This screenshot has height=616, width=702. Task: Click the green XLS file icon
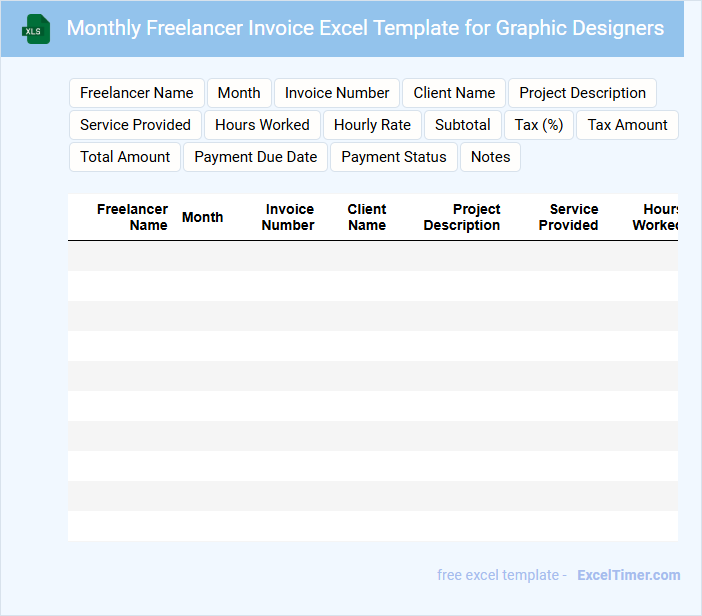point(37,30)
